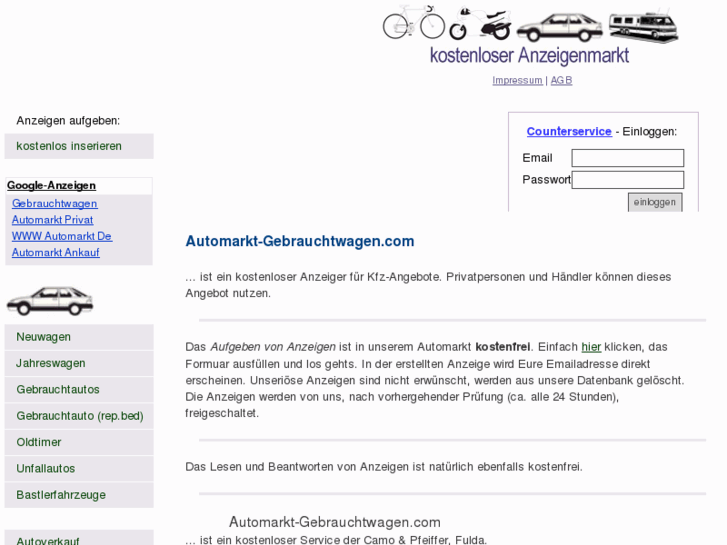Image resolution: width=727 pixels, height=545 pixels.
Task: Select Autoverkauf in the sidebar menu
Action: (79, 538)
